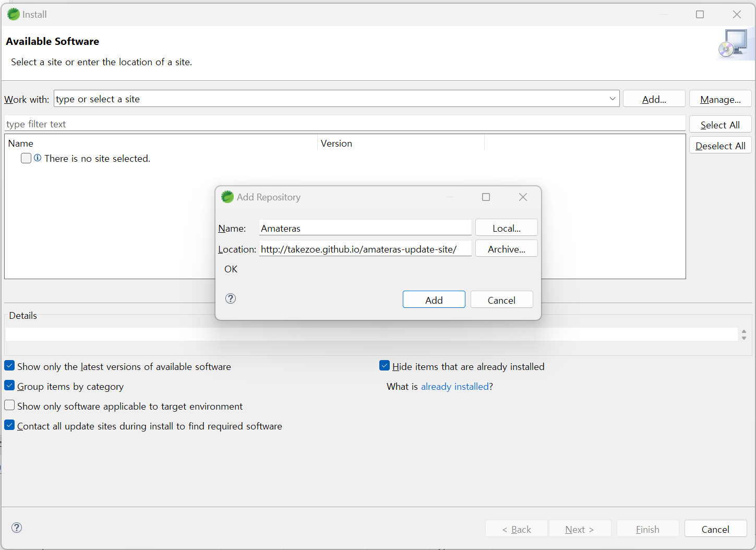Close the Add Repository dialog

(x=523, y=197)
